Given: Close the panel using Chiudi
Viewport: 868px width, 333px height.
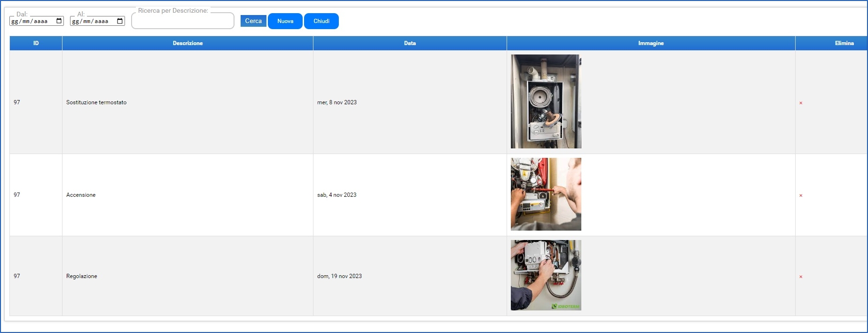Looking at the screenshot, I should pos(321,21).
